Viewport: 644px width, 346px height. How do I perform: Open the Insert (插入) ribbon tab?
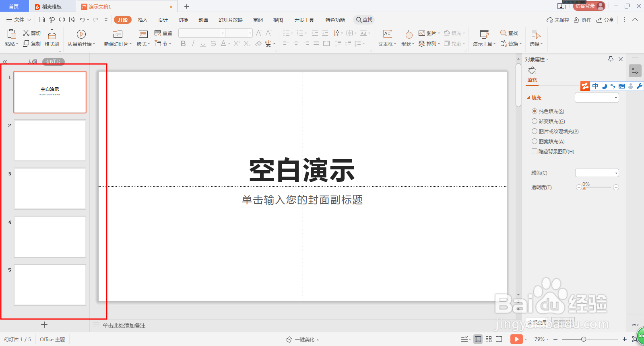pyautogui.click(x=143, y=20)
